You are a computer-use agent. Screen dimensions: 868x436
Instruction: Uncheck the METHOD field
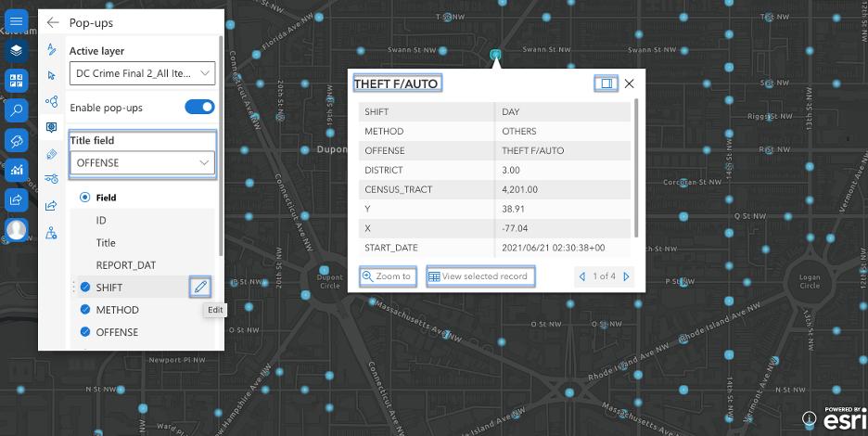click(85, 309)
